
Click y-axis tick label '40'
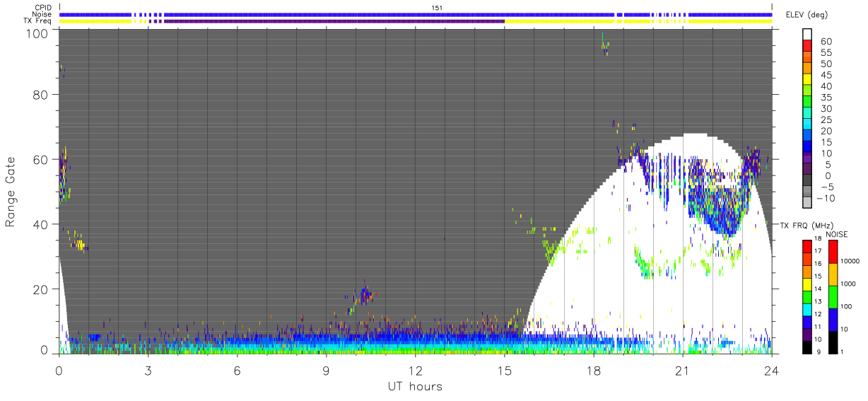point(40,224)
